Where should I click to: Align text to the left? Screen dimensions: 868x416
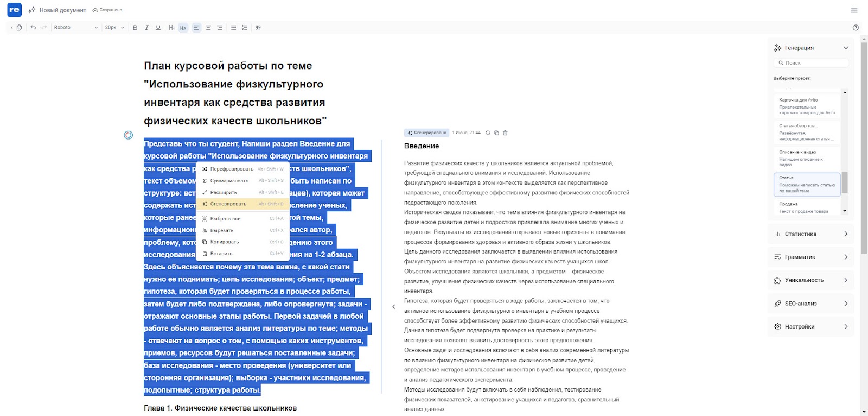pyautogui.click(x=196, y=28)
